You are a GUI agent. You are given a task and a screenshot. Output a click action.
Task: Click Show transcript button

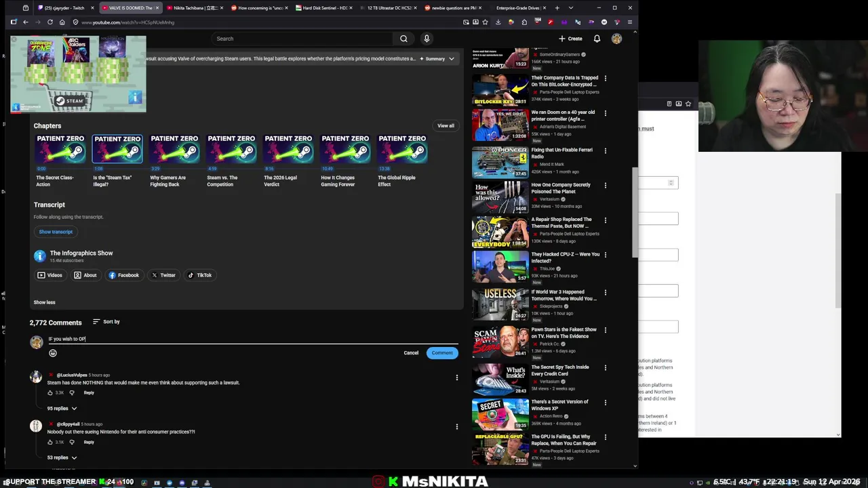[56, 232]
